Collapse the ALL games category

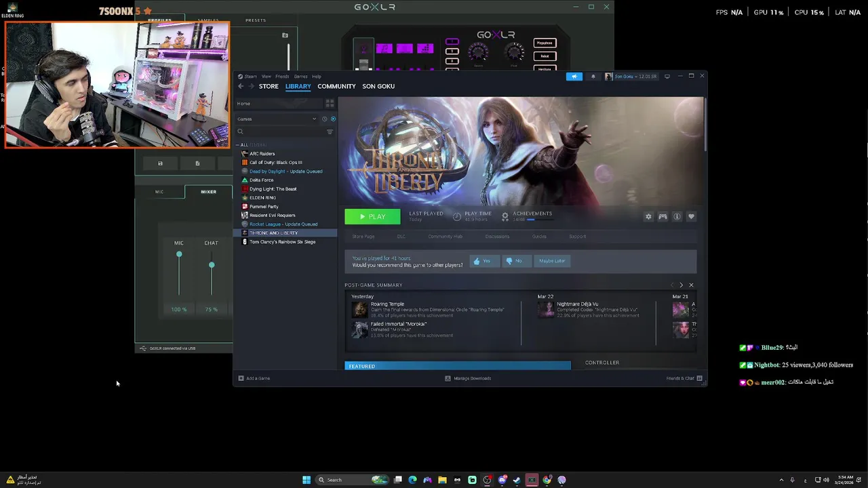(239, 145)
